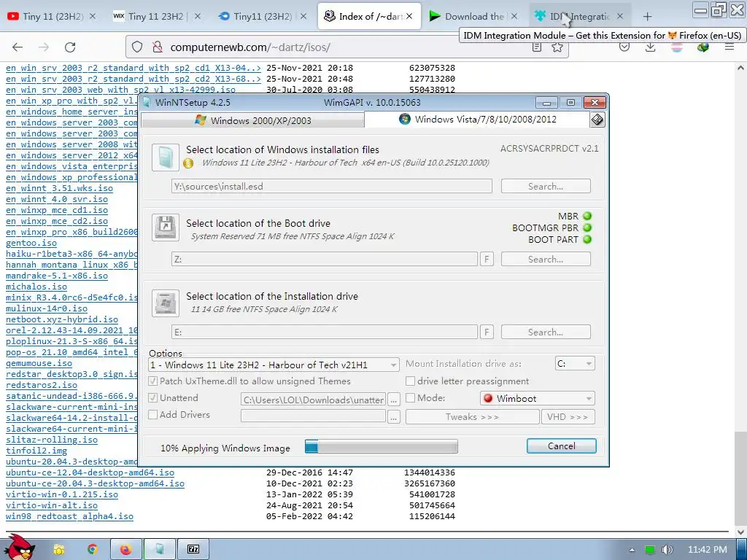Click F button beside Boot drive

pos(487,259)
